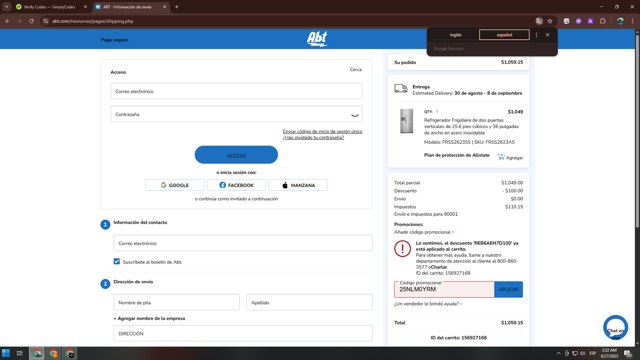Select the Abt Información de envío tab
The width and height of the screenshot is (640, 360).
(130, 7)
